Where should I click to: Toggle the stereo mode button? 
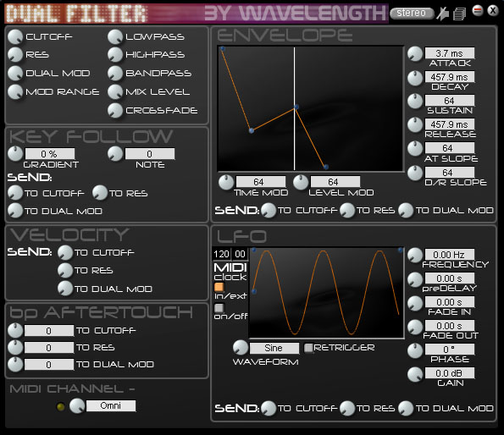click(412, 13)
